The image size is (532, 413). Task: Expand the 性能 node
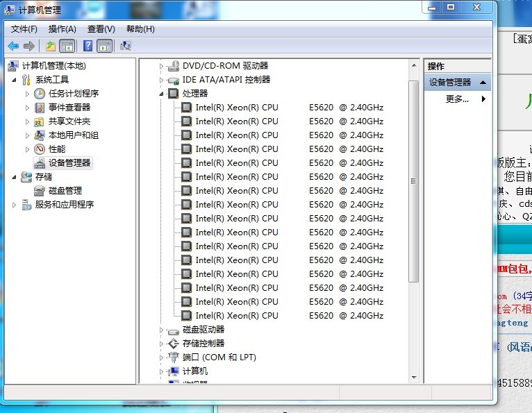[x=27, y=149]
